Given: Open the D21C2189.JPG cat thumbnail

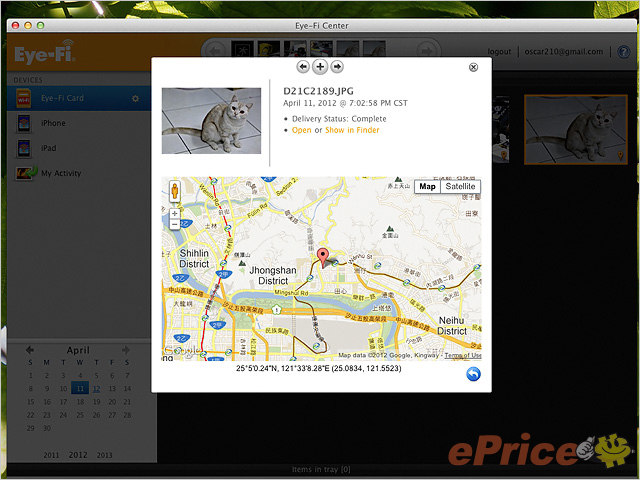Looking at the screenshot, I should point(211,121).
